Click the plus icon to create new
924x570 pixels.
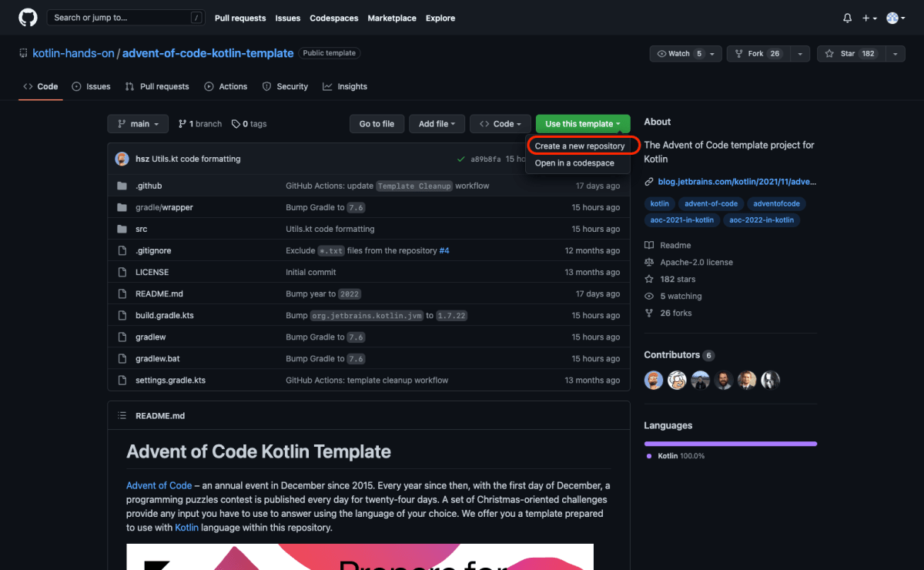pos(866,17)
